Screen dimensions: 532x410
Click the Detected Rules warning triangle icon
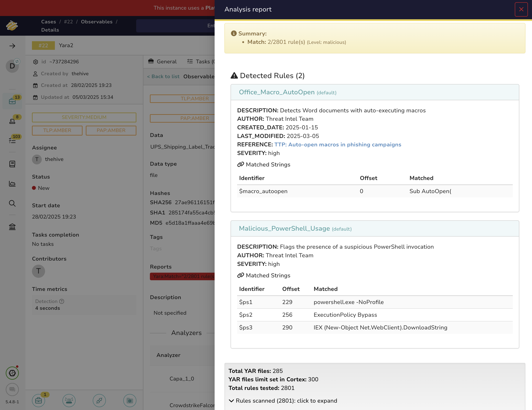coord(234,76)
